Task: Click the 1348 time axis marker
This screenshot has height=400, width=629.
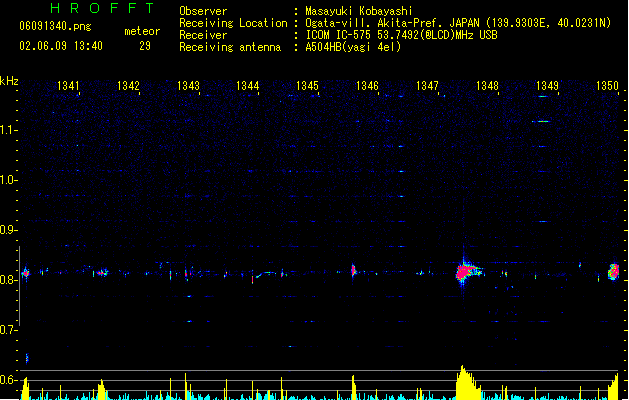Action: [x=487, y=85]
